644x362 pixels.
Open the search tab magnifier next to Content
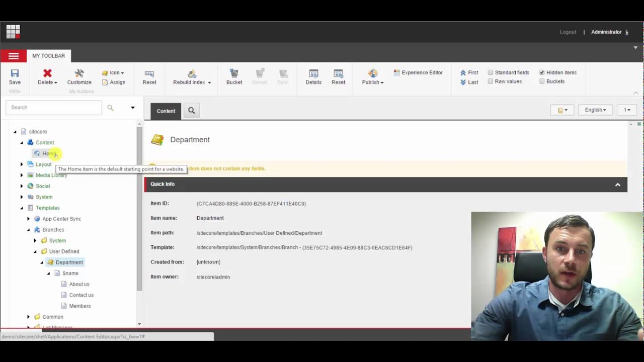pyautogui.click(x=191, y=111)
